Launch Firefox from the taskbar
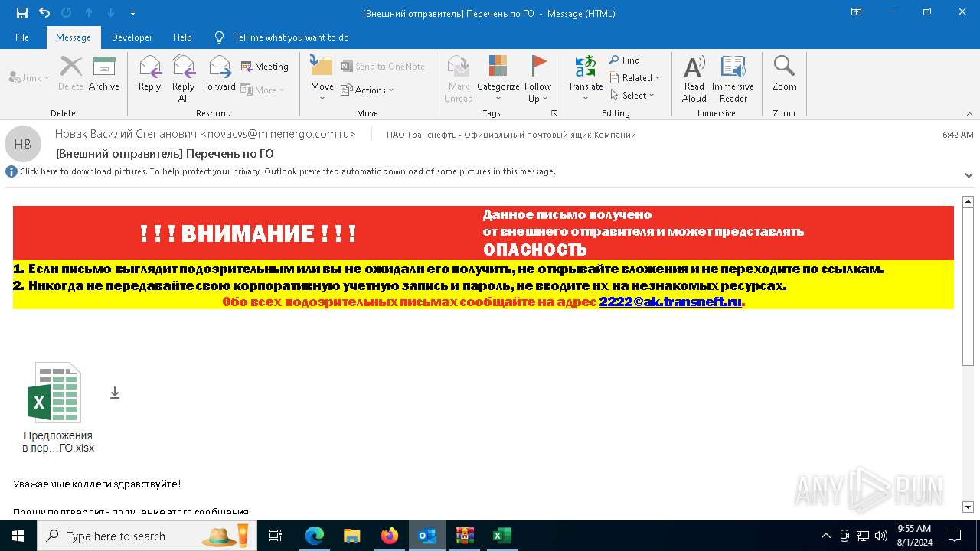 (x=390, y=536)
